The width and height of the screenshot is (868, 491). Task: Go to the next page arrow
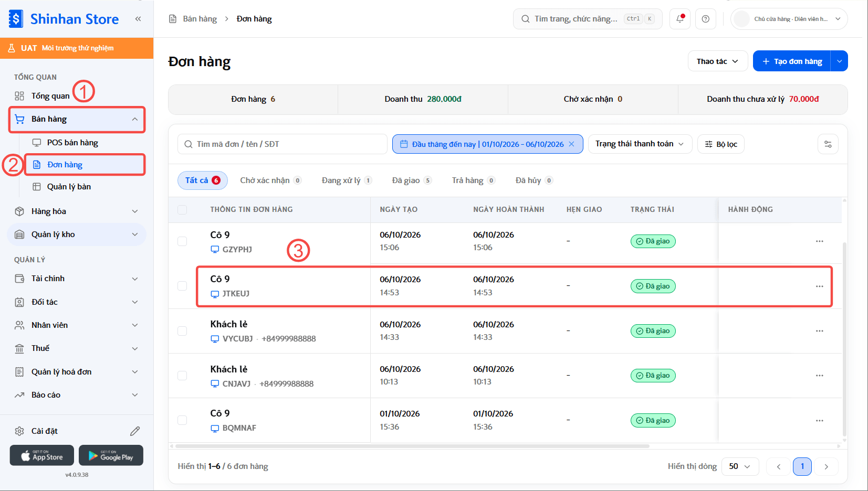click(x=827, y=466)
